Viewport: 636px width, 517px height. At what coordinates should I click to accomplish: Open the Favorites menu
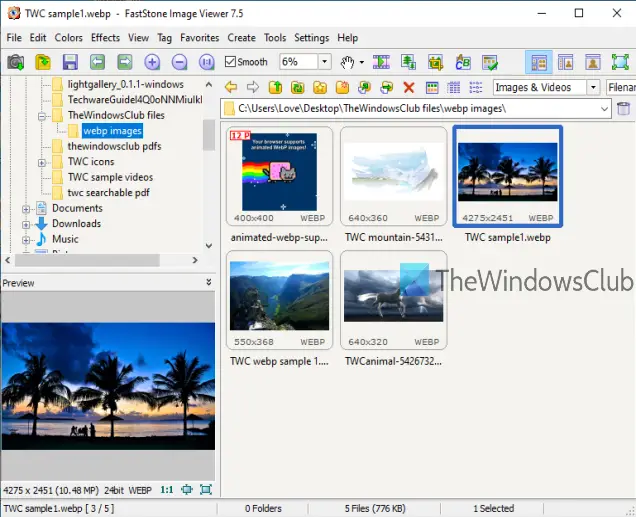tap(200, 38)
